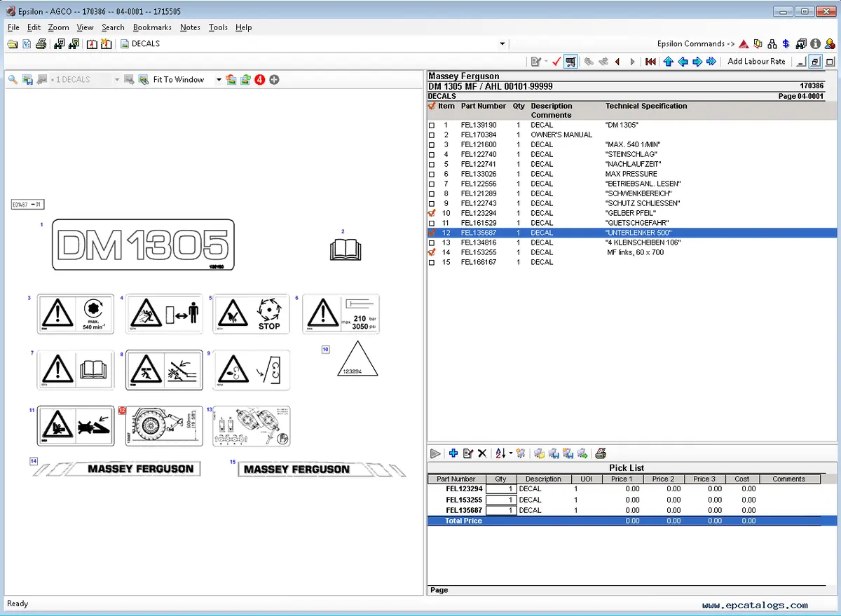Expand the DECALS page dropdown arrow
Viewport: 841px width, 616px height.
tap(502, 43)
